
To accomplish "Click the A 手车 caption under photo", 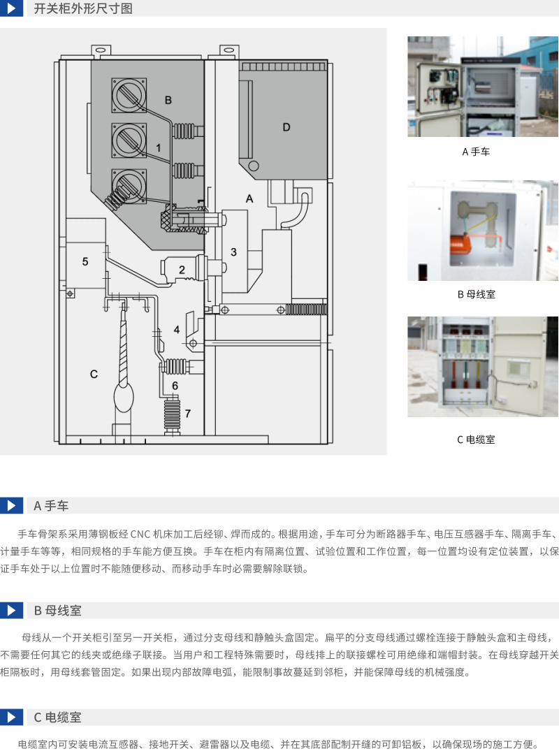I will point(476,152).
